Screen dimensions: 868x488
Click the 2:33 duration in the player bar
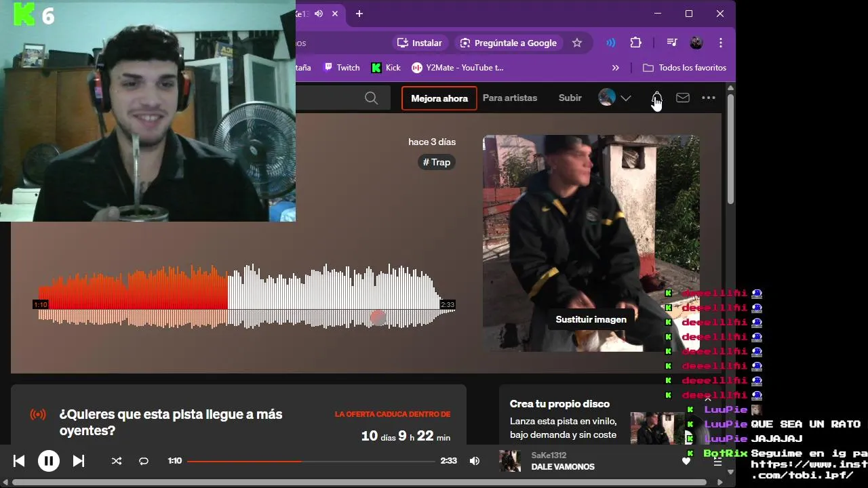[x=449, y=461]
